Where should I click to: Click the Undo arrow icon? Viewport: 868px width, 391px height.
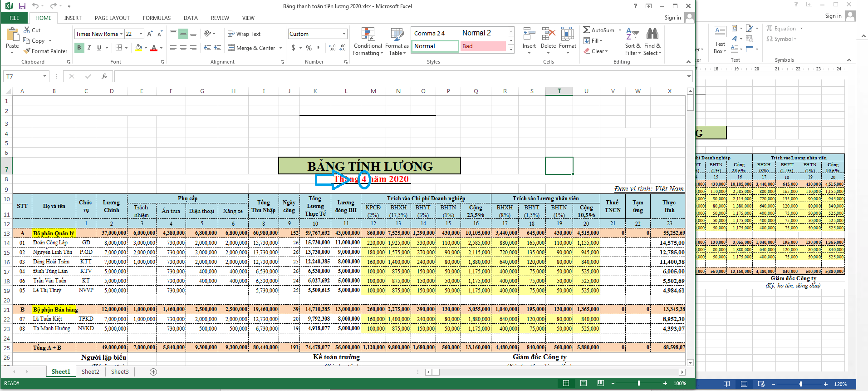click(x=35, y=6)
